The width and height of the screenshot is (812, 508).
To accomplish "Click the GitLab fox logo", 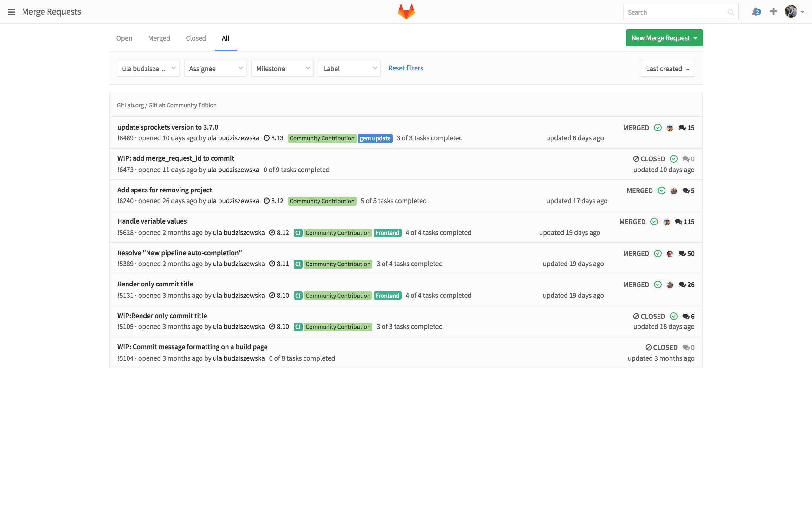I will [406, 12].
